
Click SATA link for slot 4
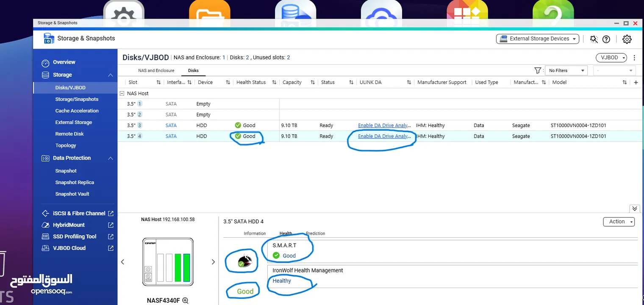click(171, 136)
